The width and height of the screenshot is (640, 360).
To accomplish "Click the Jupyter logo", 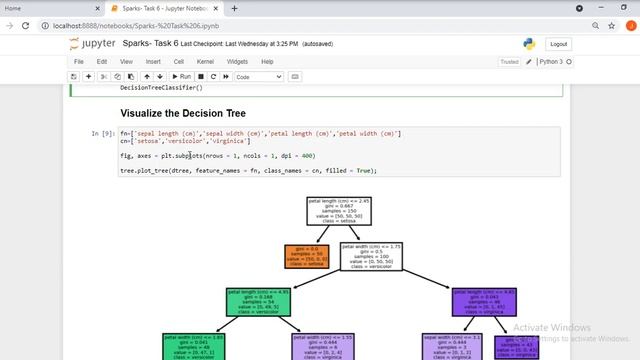I will pos(92,44).
